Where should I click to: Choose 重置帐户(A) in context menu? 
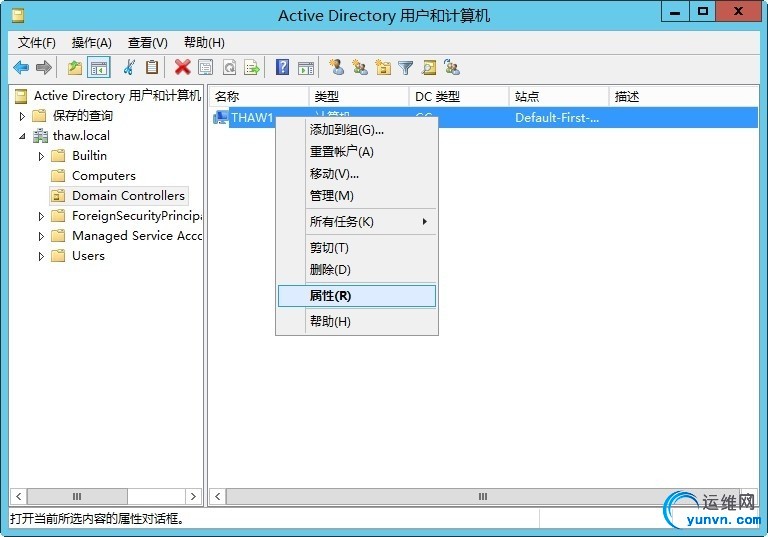point(357,152)
